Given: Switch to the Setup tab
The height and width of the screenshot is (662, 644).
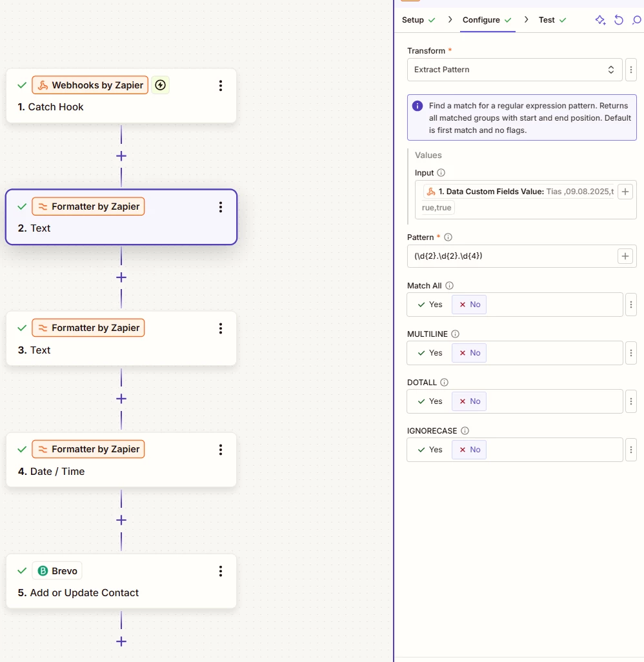Looking at the screenshot, I should pos(418,20).
